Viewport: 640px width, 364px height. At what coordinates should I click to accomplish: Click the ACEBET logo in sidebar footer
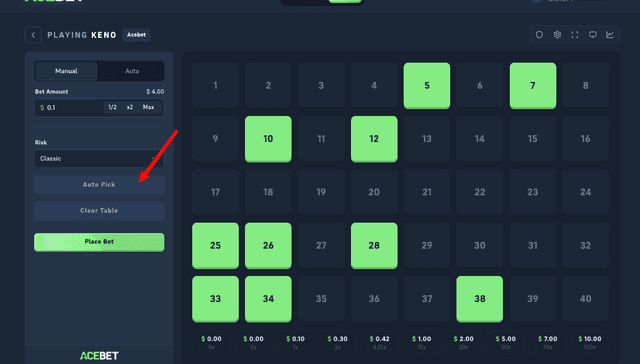(x=99, y=356)
